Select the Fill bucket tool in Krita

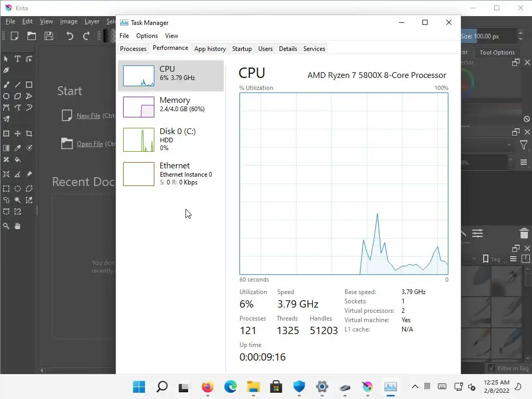(17, 159)
